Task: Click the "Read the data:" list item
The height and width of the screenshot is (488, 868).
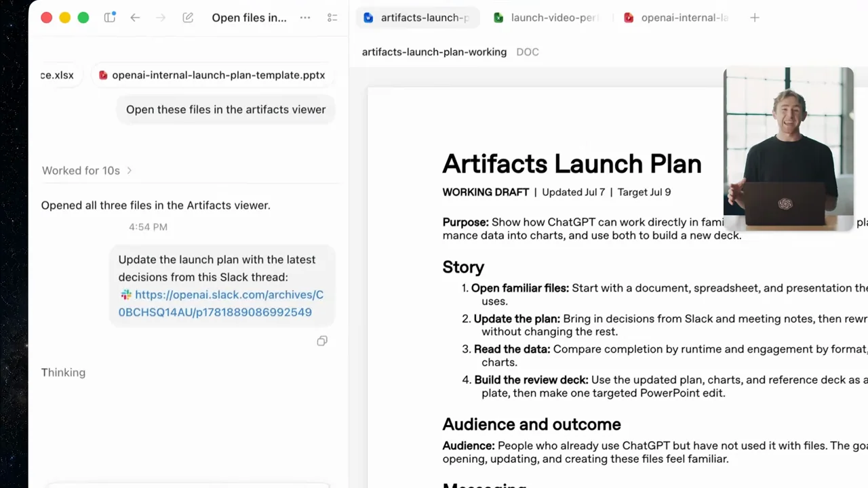Action: [x=512, y=350]
